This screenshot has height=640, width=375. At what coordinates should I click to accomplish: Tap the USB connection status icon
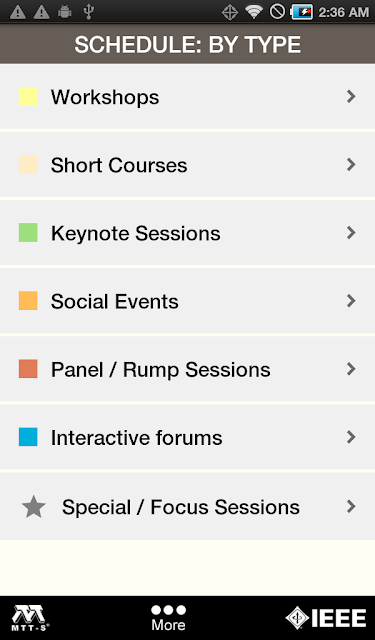[x=88, y=12]
